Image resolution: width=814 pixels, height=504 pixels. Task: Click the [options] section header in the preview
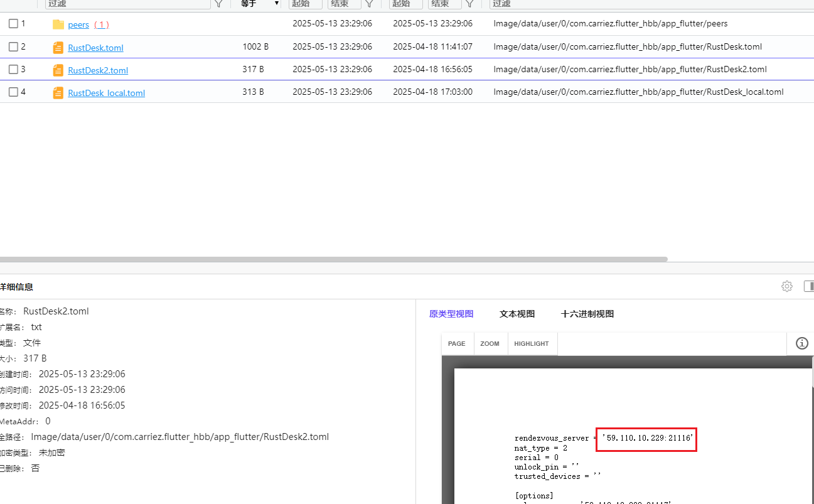pyautogui.click(x=534, y=496)
